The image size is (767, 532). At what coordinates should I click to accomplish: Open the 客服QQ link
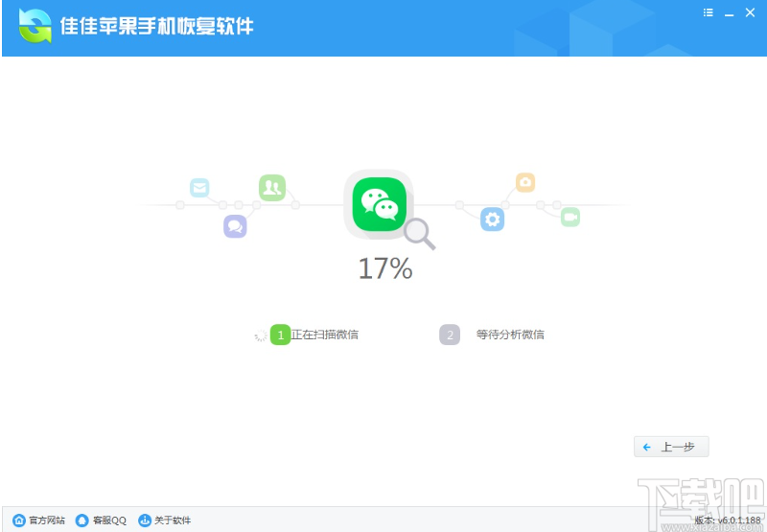pos(101,520)
